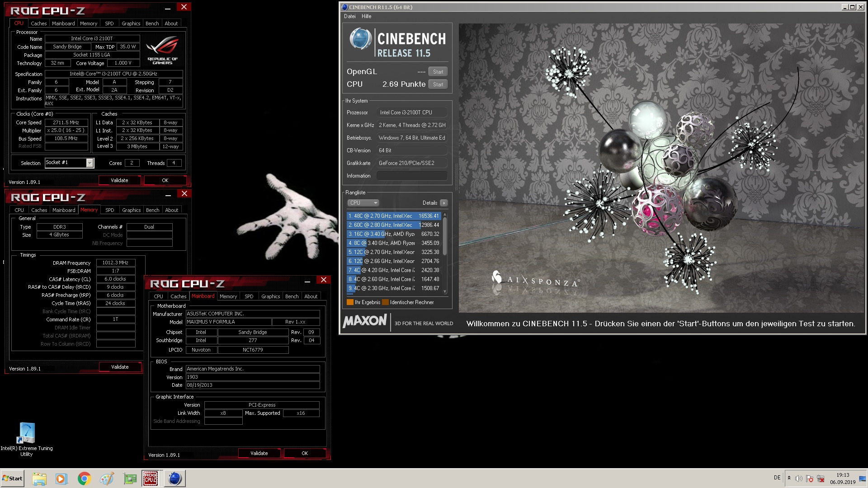Image resolution: width=868 pixels, height=488 pixels.
Task: Click the MAXIMUS V FORMULA model field
Action: click(x=229, y=322)
